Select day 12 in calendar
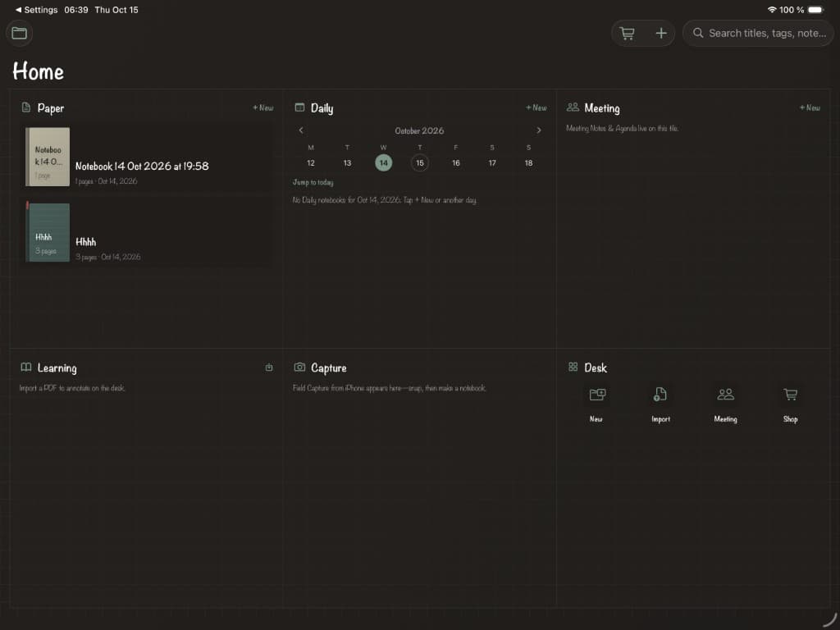This screenshot has height=630, width=840. (311, 163)
